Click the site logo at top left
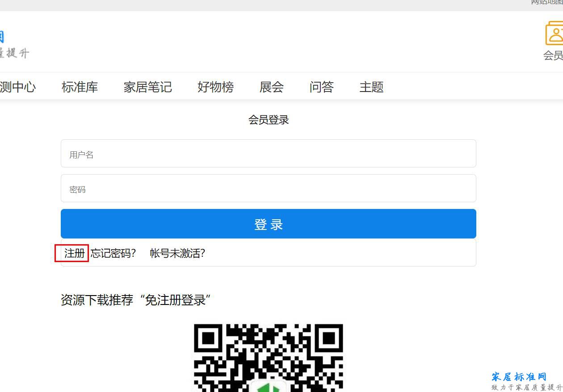The image size is (563, 392). [x=14, y=45]
